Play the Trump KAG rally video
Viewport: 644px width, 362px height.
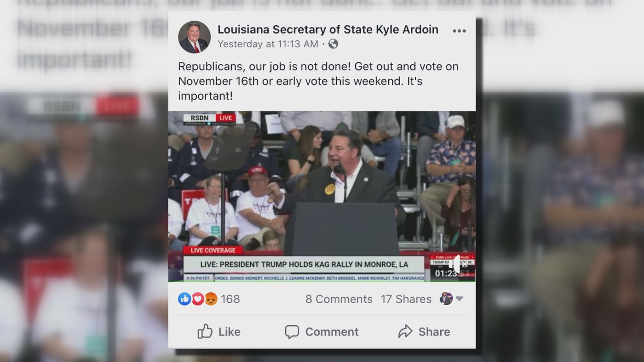point(322,197)
